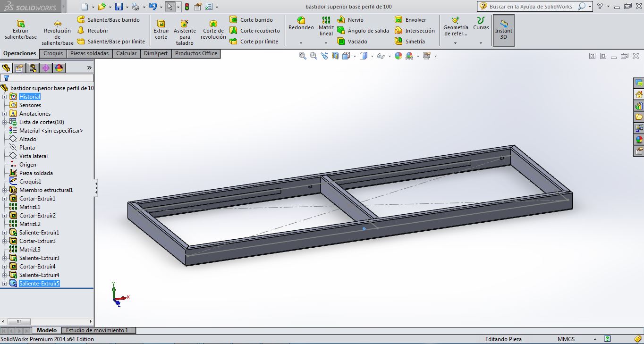Expand the Lista de cortes(10) node
Screen dimensions: 644x344
[x=5, y=122]
